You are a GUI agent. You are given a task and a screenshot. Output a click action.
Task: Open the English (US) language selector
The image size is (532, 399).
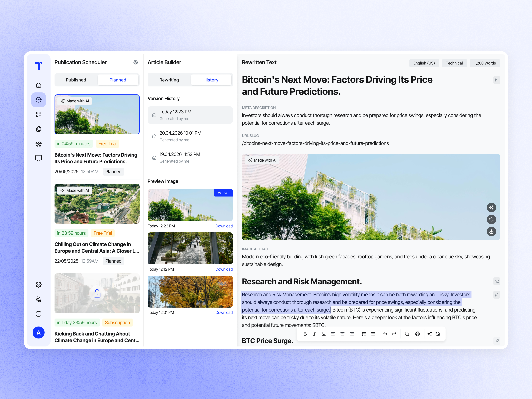tap(424, 63)
